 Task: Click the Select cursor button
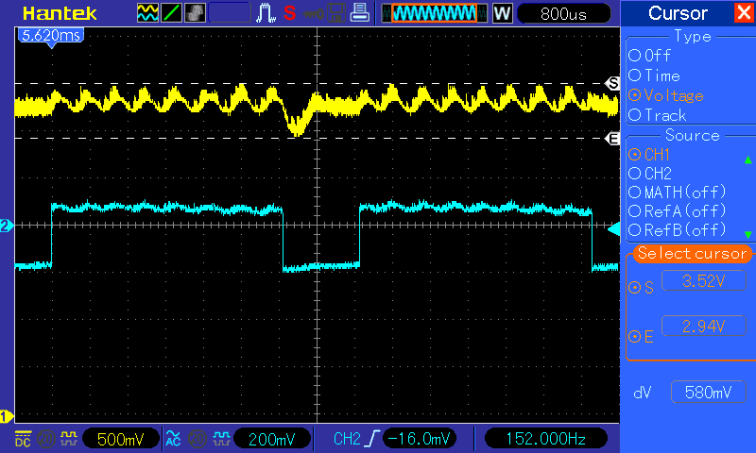coord(692,253)
